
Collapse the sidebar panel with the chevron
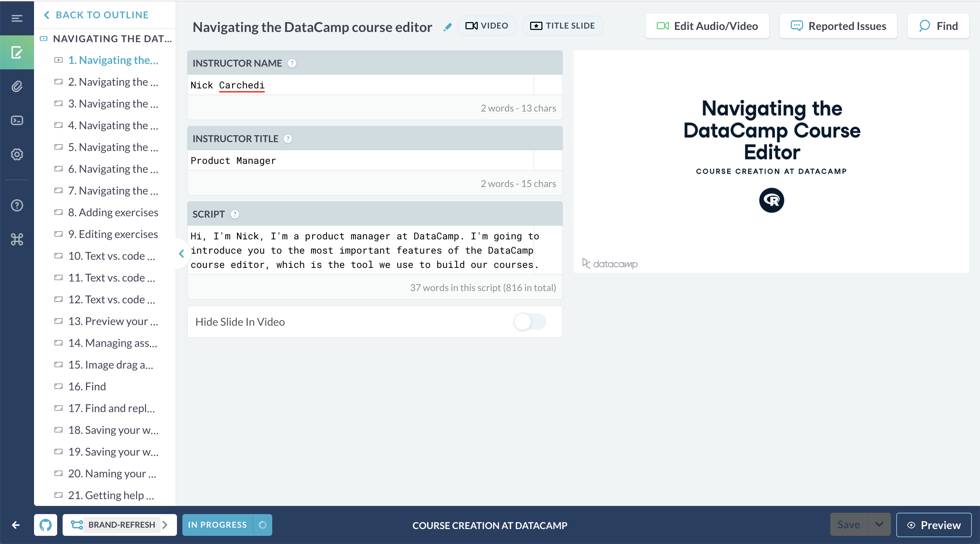click(181, 254)
